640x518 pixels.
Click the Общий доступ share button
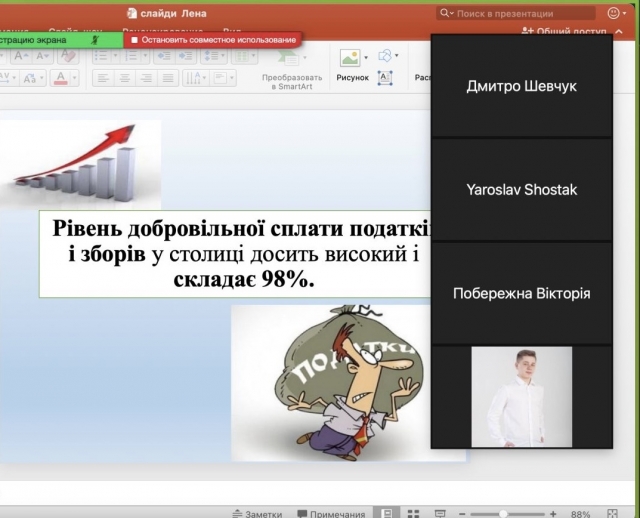coord(568,32)
